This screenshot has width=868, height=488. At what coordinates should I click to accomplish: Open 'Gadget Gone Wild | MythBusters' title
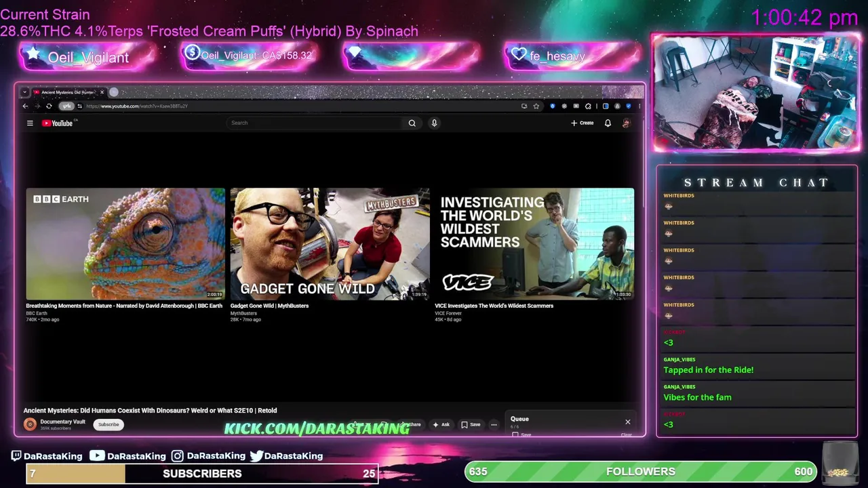[269, 306]
